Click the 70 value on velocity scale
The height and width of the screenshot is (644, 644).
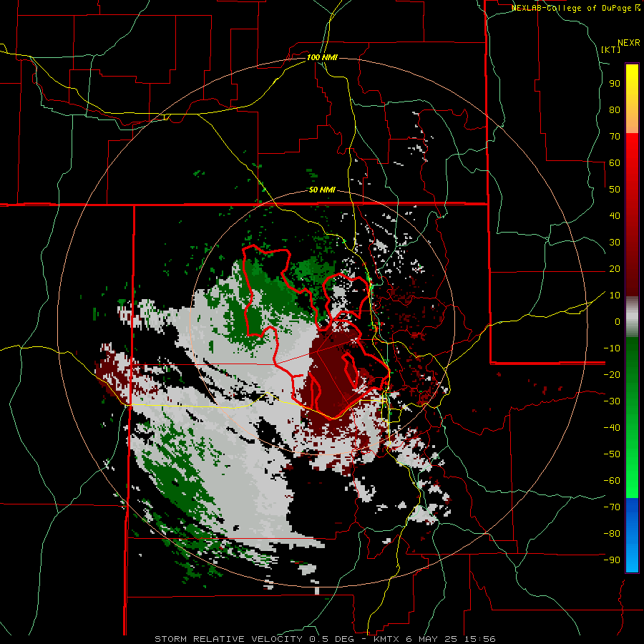pyautogui.click(x=615, y=137)
